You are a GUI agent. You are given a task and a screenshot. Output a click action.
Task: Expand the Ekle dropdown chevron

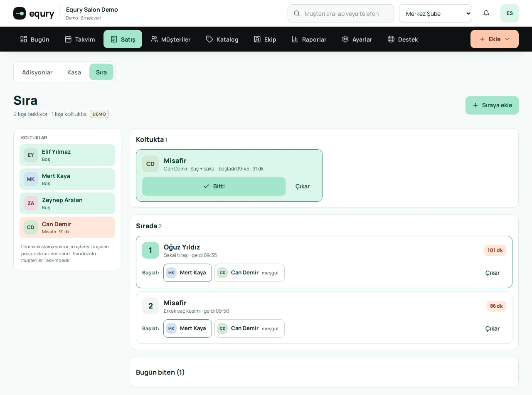click(507, 39)
